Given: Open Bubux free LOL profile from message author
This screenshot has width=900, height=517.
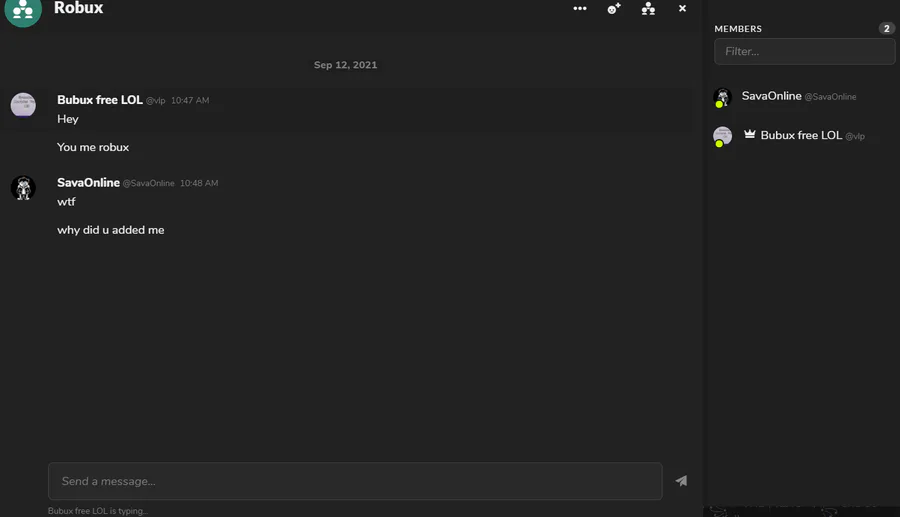Looking at the screenshot, I should point(100,100).
